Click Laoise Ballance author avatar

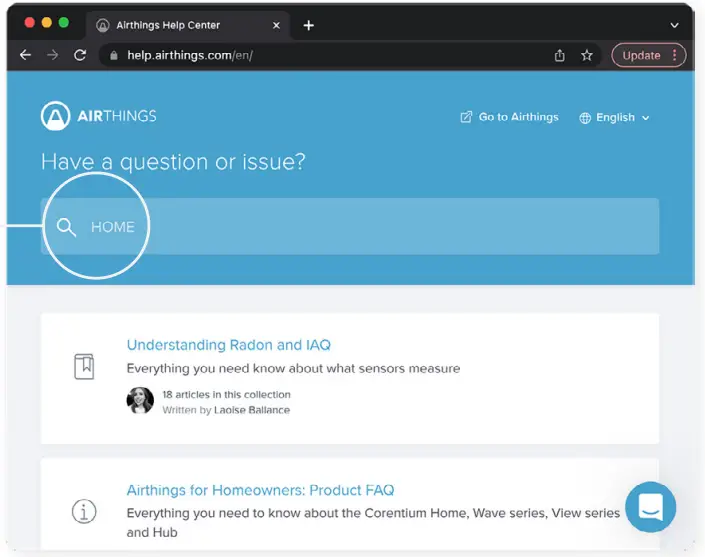[x=140, y=400]
